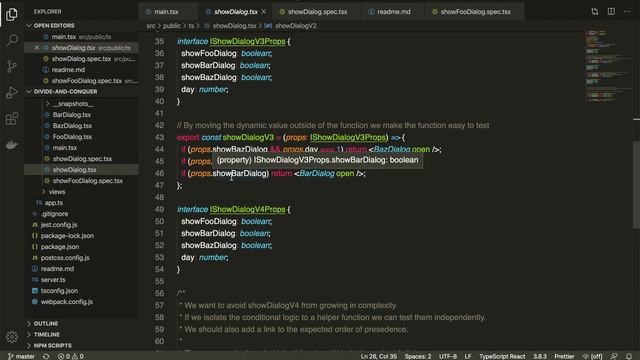The height and width of the screenshot is (360, 640).
Task: Expand the NPM Scripts section
Action: [52, 345]
